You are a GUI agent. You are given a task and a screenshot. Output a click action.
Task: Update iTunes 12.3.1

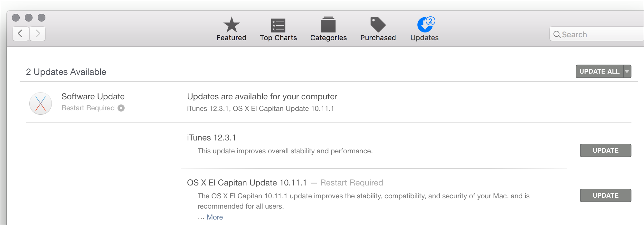tap(605, 150)
